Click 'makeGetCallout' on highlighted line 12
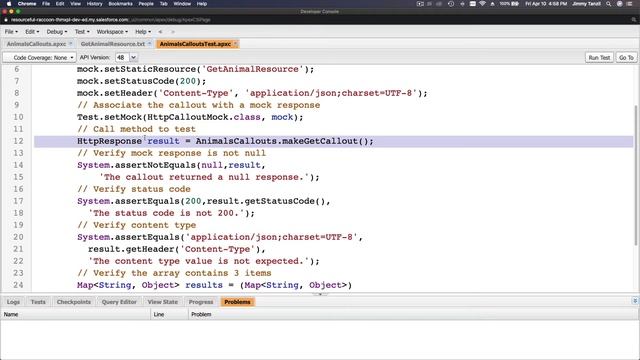Image resolution: width=640 pixels, height=360 pixels. click(320, 141)
